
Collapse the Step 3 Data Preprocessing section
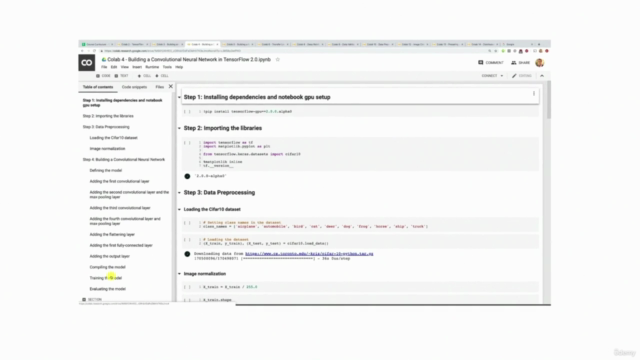(179, 193)
